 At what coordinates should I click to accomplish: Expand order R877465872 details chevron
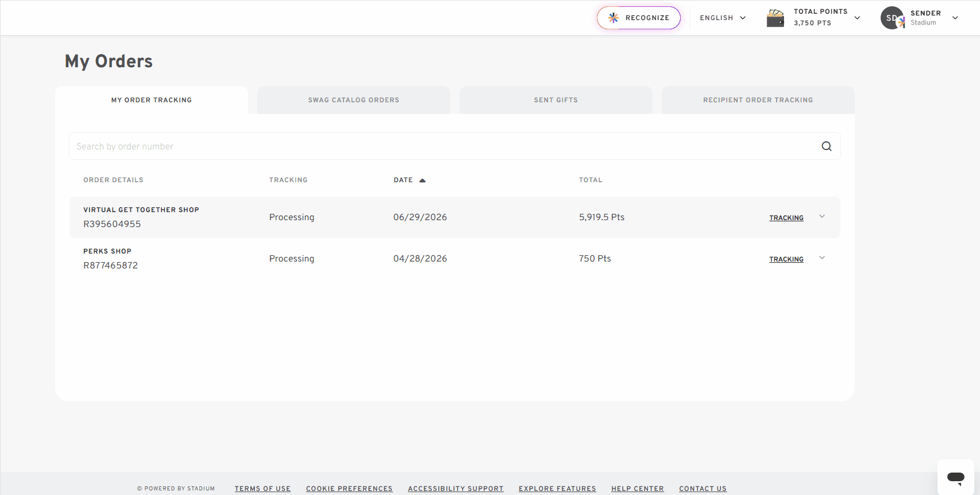click(822, 258)
